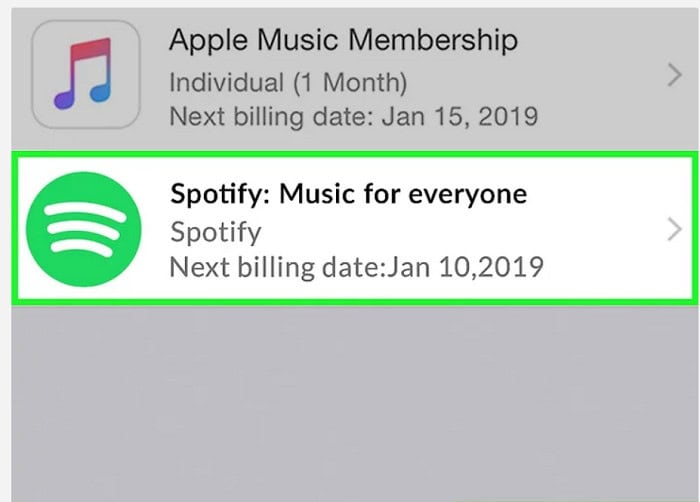The width and height of the screenshot is (700, 502).
Task: Open Spotify subscription via its chevron arrow
Action: (x=674, y=230)
